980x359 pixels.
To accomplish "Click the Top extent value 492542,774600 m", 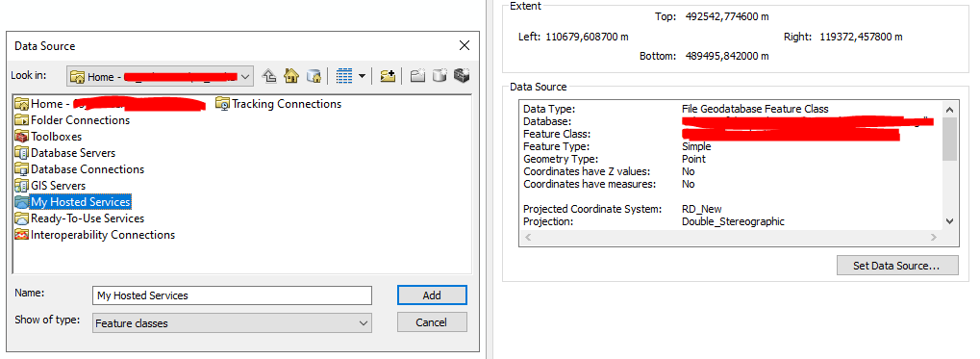I will coord(726,17).
